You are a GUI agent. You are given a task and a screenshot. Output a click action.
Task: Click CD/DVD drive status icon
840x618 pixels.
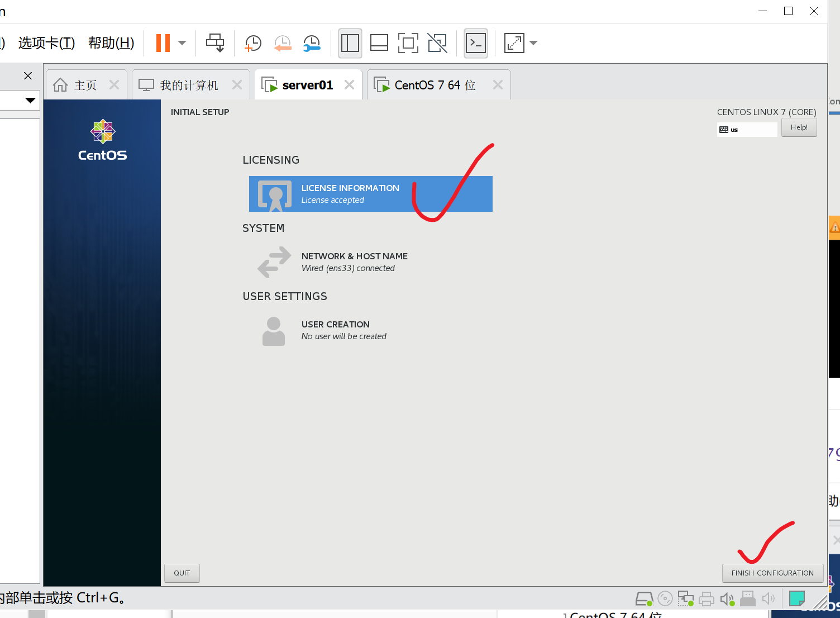tap(665, 599)
